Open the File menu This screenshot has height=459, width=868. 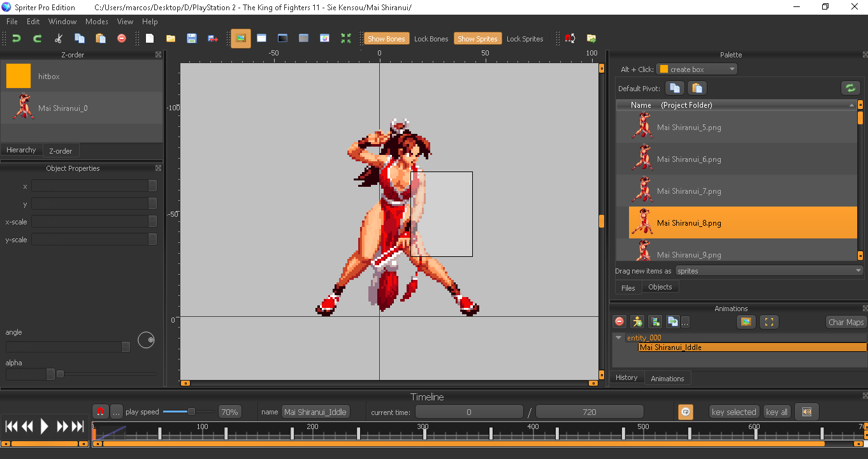coord(11,22)
